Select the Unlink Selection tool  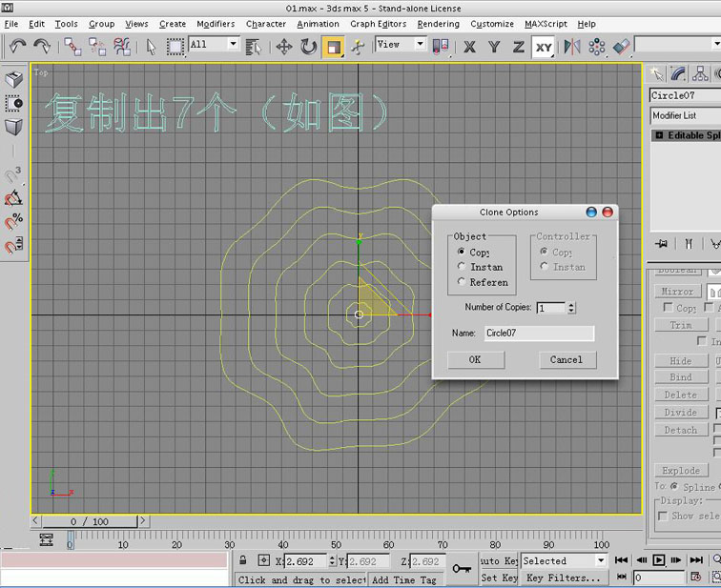97,47
